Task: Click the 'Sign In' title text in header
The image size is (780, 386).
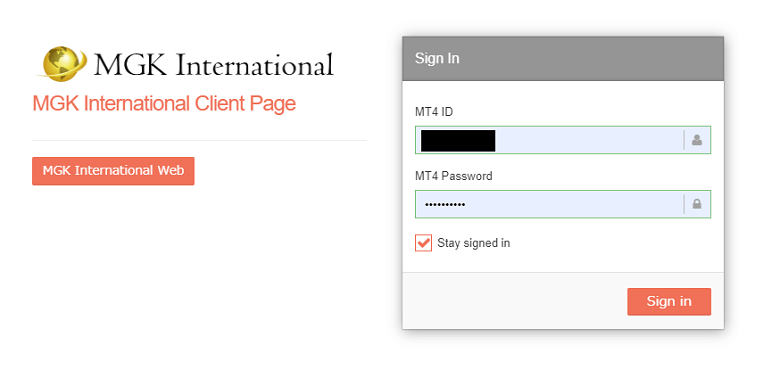Action: 437,58
